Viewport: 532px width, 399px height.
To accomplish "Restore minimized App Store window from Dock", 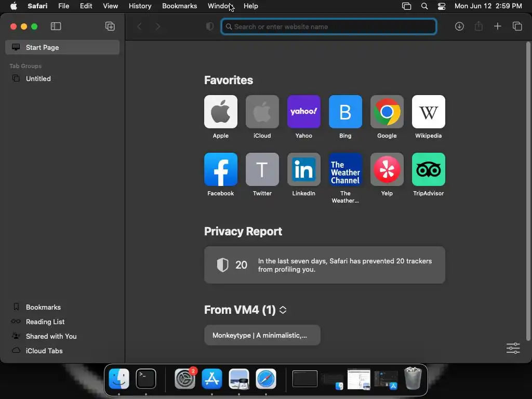I will [386, 379].
